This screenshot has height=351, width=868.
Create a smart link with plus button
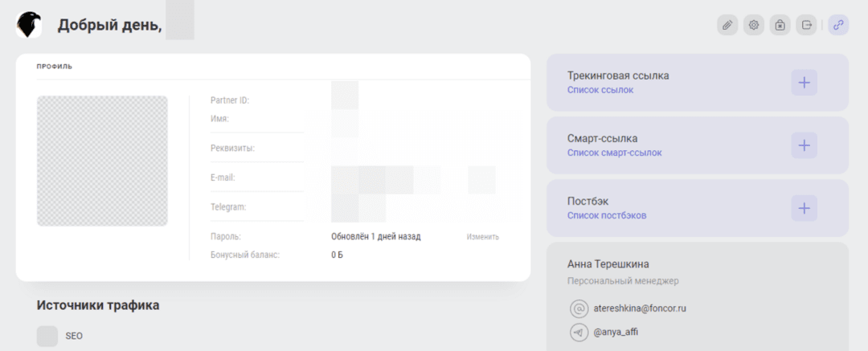pos(804,145)
